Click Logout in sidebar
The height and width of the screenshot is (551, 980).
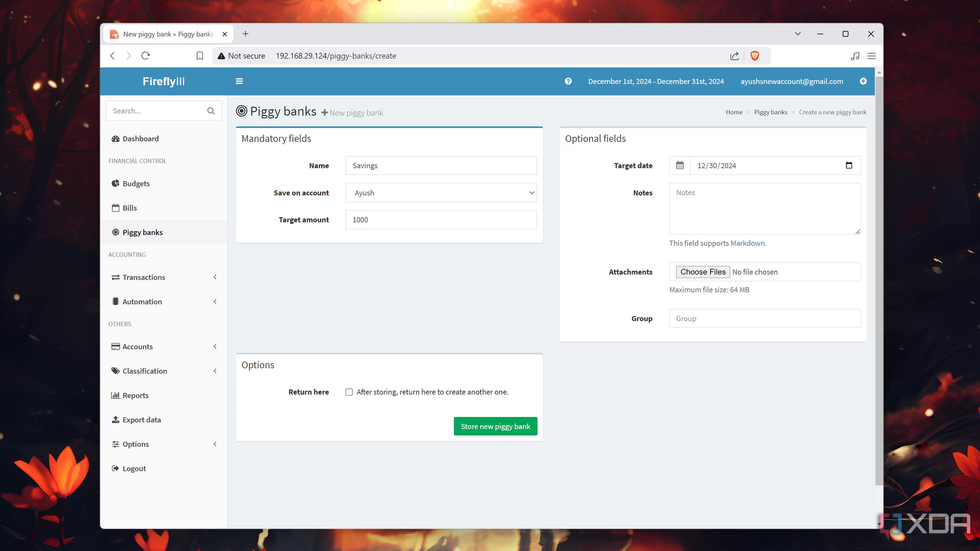pos(164,469)
